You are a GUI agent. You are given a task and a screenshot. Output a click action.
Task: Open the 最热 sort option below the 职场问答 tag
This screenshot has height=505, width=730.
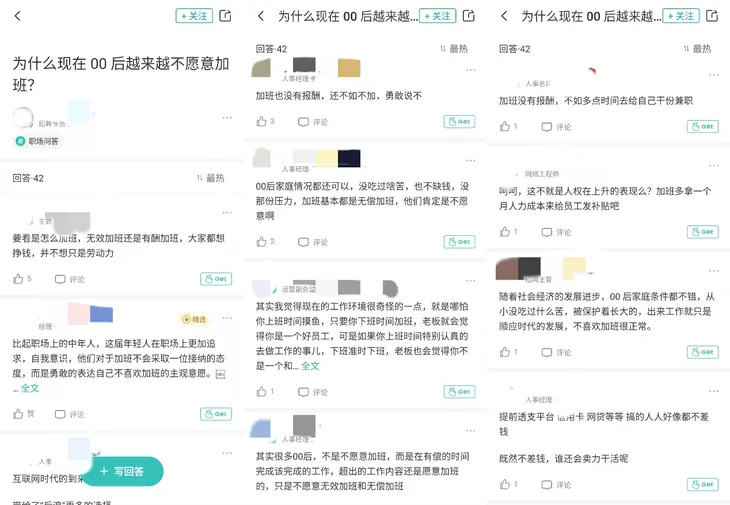(210, 178)
